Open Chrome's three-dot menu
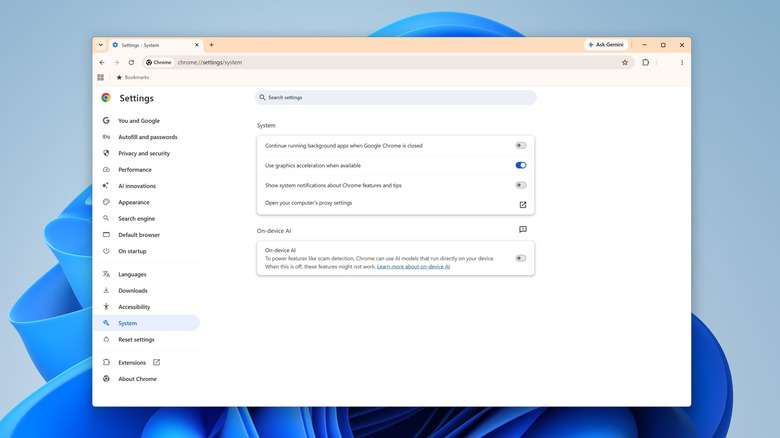This screenshot has width=780, height=438. [x=682, y=63]
